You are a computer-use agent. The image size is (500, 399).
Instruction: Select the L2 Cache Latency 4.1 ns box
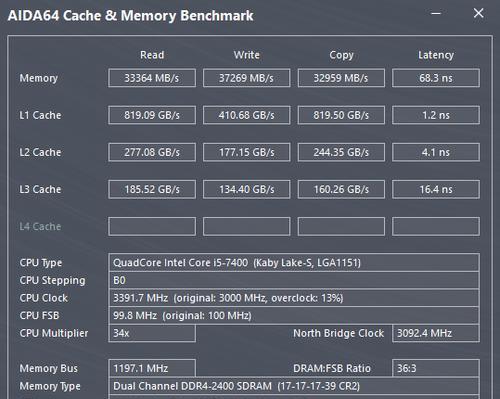(436, 152)
